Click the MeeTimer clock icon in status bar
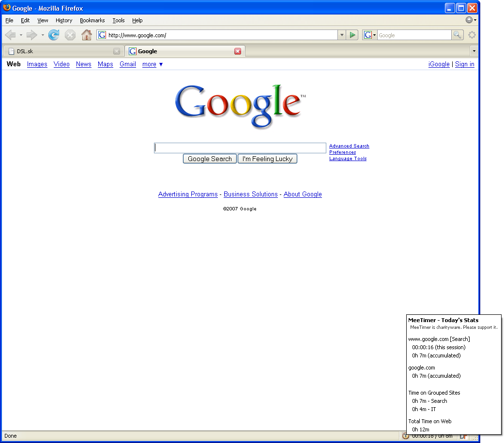Viewport: 504px width, 443px height. click(405, 436)
